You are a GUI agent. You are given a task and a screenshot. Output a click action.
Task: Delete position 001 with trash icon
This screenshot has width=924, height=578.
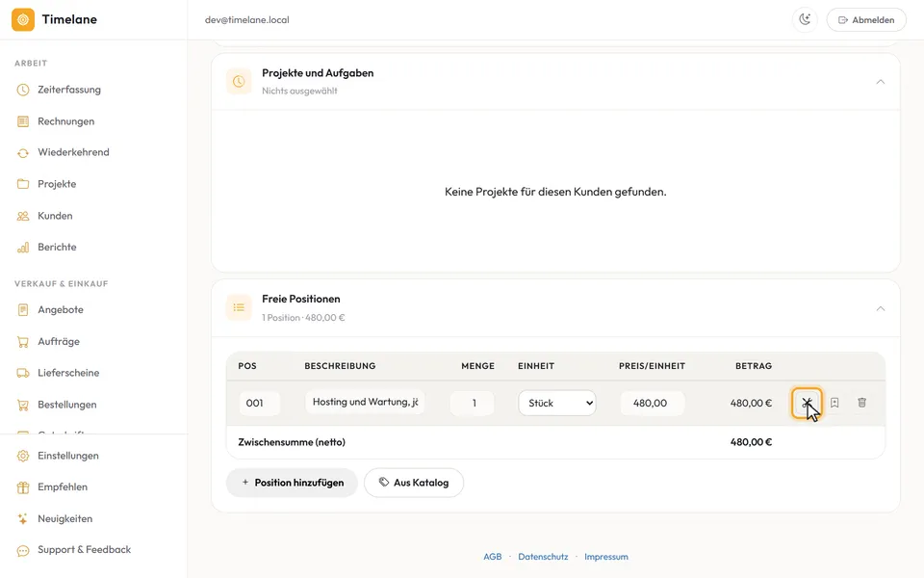click(x=861, y=403)
